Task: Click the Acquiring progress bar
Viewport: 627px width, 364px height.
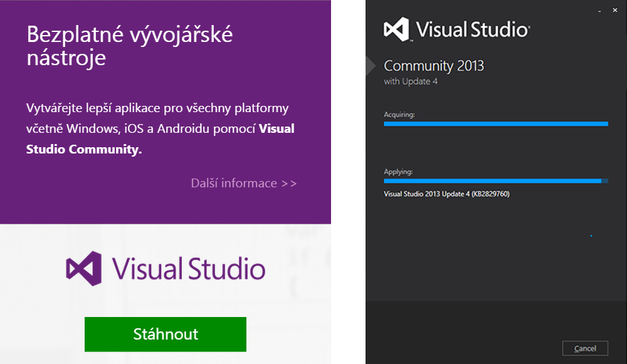Action: pyautogui.click(x=496, y=124)
